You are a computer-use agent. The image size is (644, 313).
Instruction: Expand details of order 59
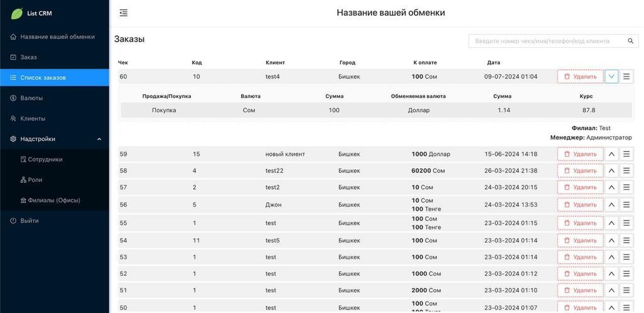[611, 154]
